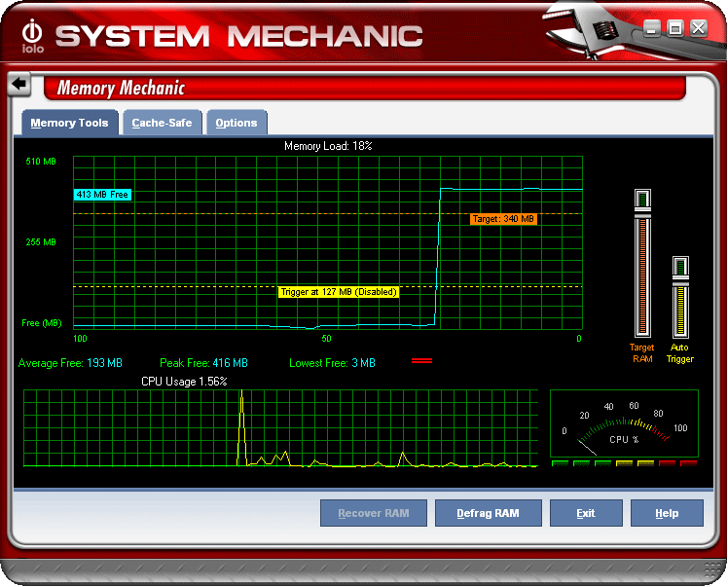Viewport: 728px width, 587px height.
Task: Click the red double-line indicator
Action: tap(422, 361)
